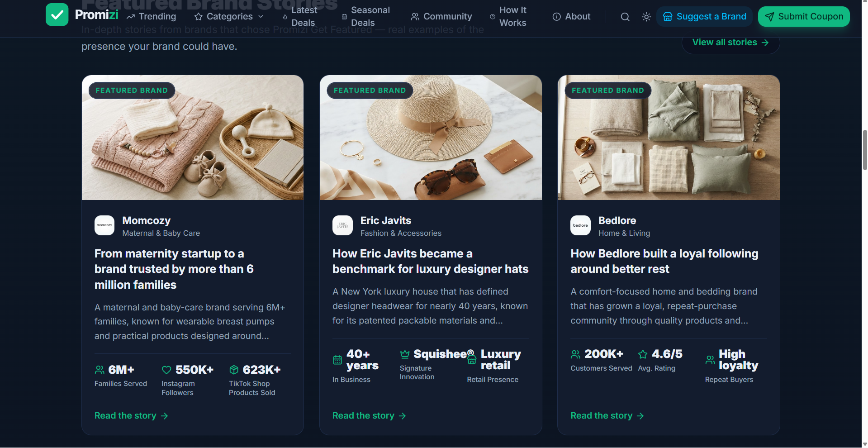Click the Signature Innovation crown icon

(405, 354)
